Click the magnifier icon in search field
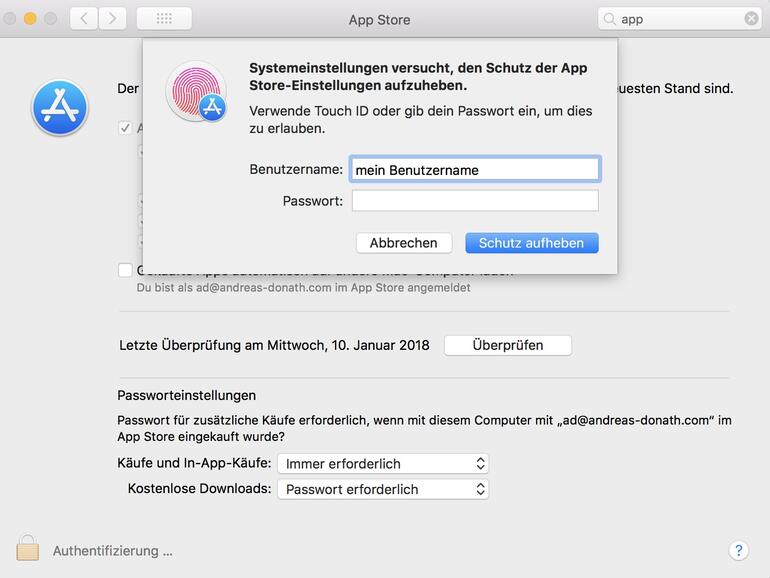The width and height of the screenshot is (770, 578). 609,19
